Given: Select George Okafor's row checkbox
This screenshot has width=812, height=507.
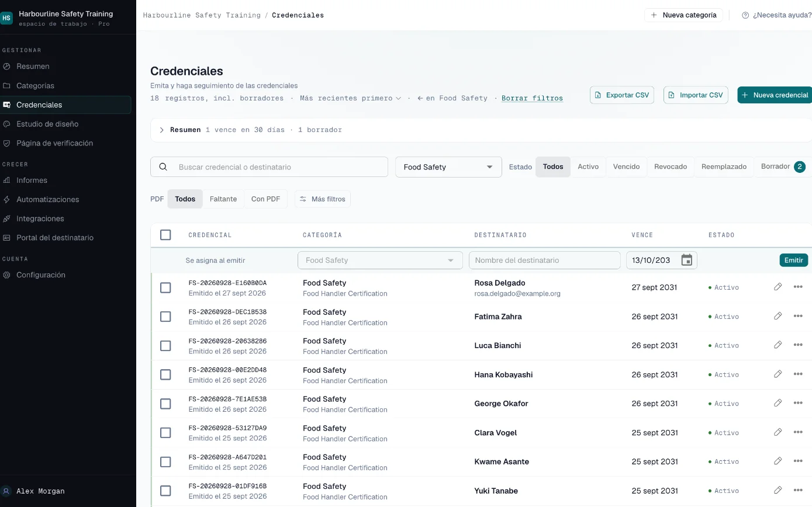Looking at the screenshot, I should tap(165, 404).
